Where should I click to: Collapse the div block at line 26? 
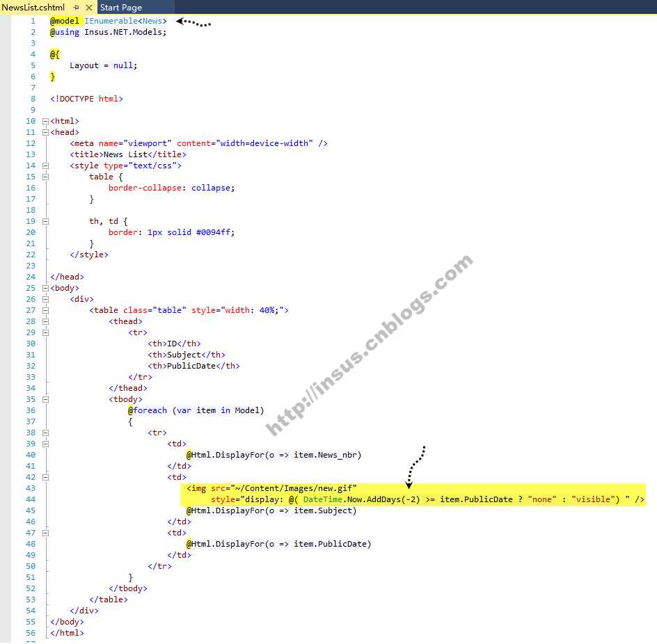click(x=45, y=299)
